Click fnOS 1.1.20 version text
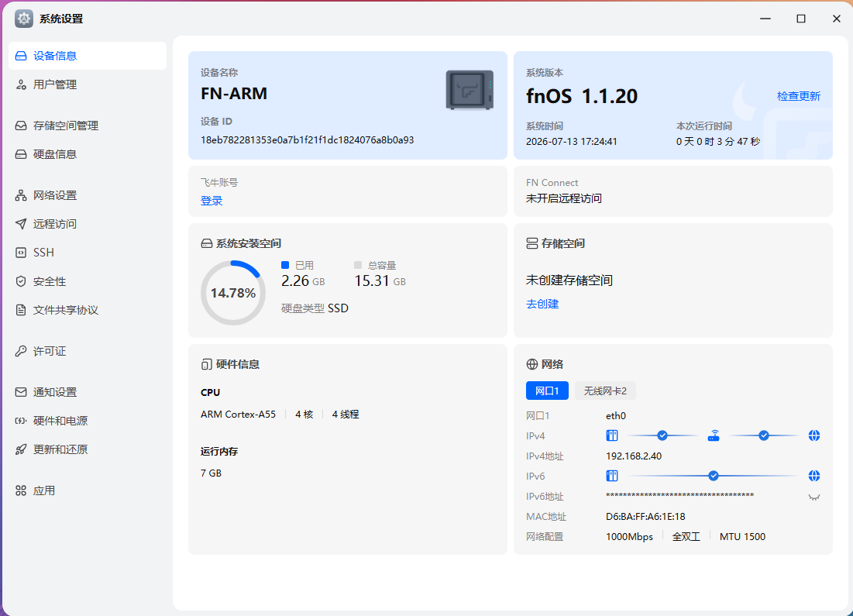853x616 pixels. click(582, 96)
